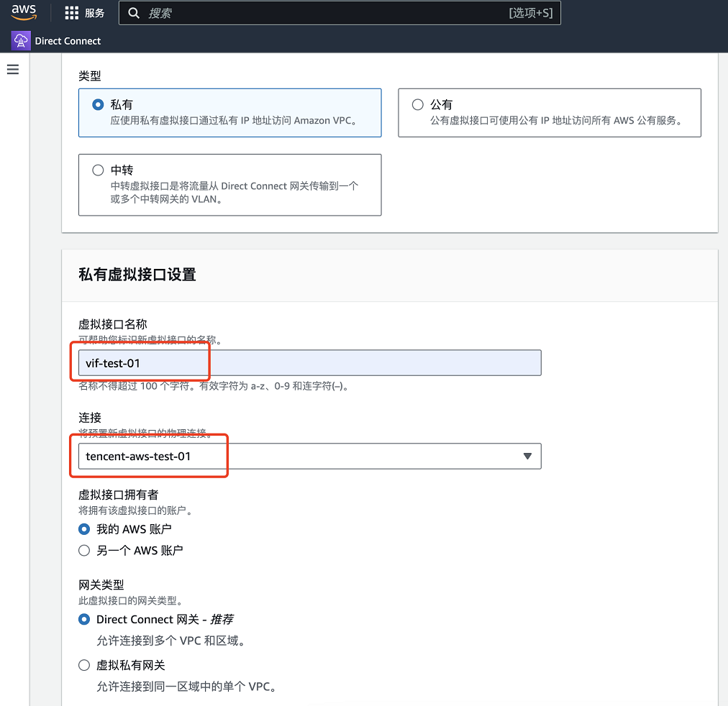The height and width of the screenshot is (706, 728).
Task: Choose 我的 AWS 账户 as owner
Action: click(84, 529)
